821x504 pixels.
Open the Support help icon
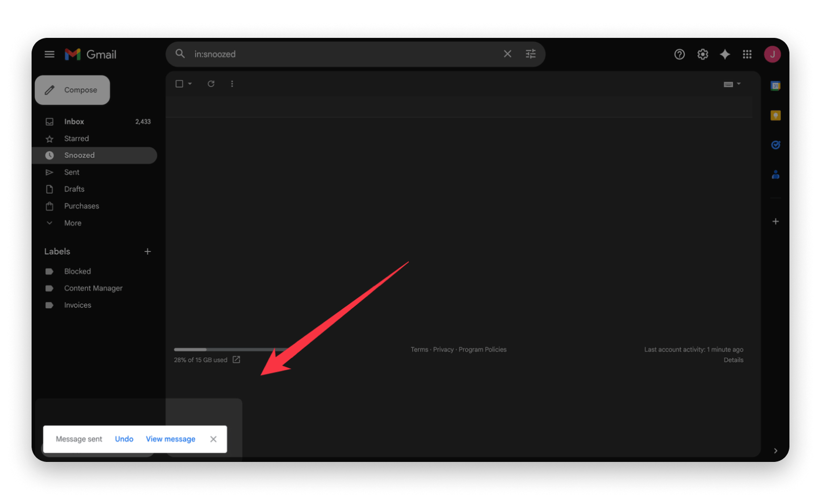(x=679, y=54)
